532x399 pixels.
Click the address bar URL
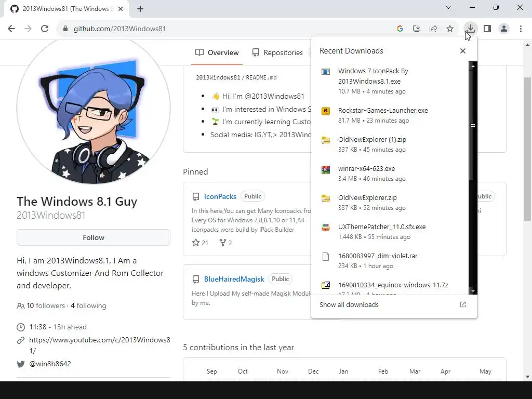point(120,29)
